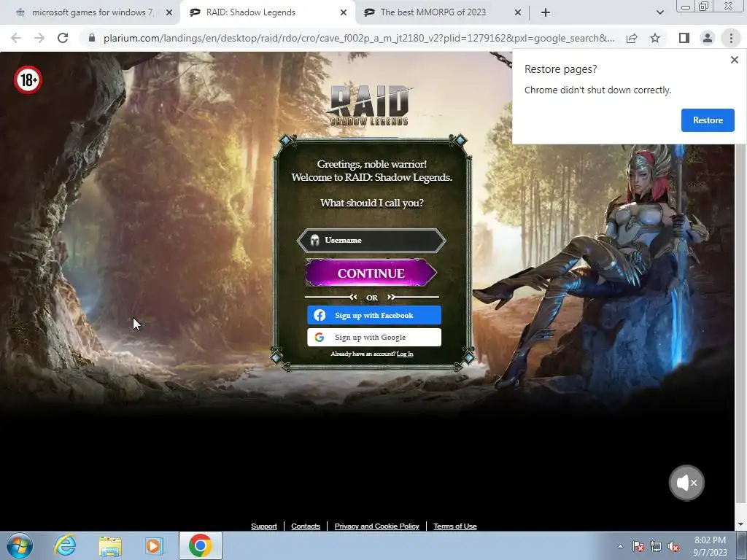Launch Internet Explorer from taskbar
747x560 pixels.
(65, 545)
